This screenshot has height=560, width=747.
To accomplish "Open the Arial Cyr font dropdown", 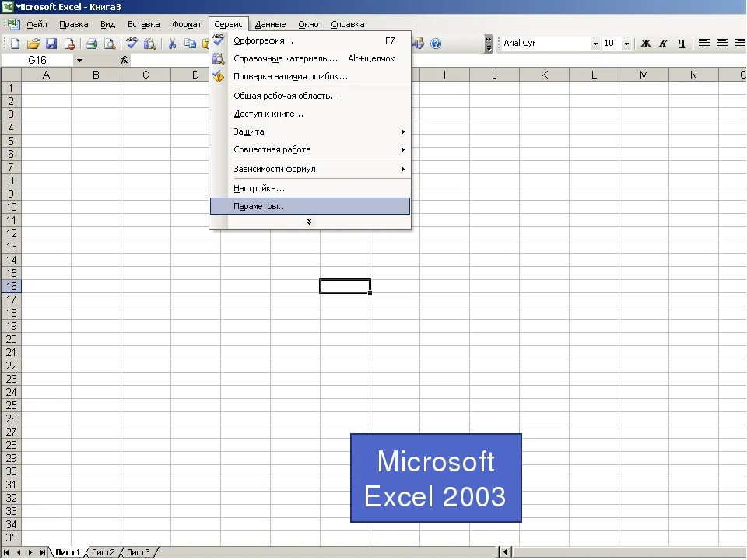I will point(595,44).
